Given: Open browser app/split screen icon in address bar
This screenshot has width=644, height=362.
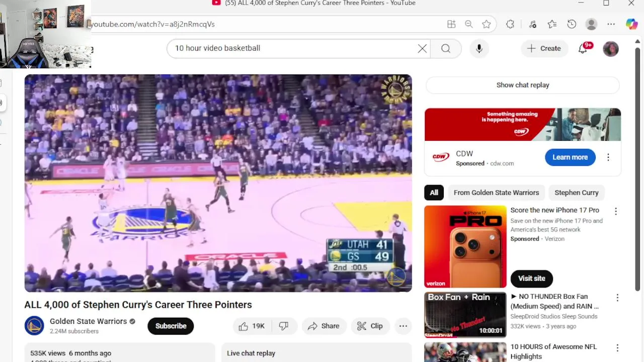Looking at the screenshot, I should (451, 24).
